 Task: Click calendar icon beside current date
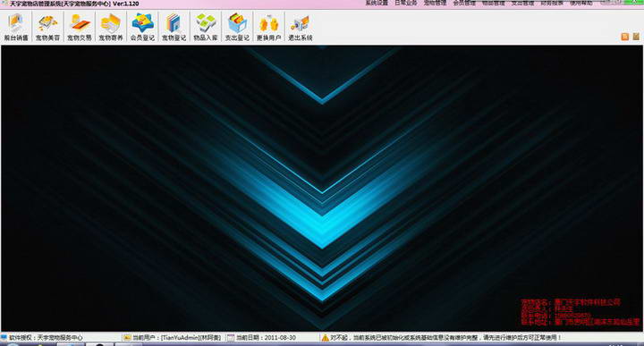pyautogui.click(x=231, y=337)
